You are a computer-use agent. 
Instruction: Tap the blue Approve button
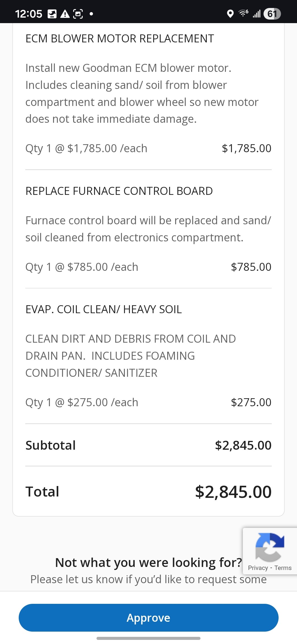click(148, 618)
